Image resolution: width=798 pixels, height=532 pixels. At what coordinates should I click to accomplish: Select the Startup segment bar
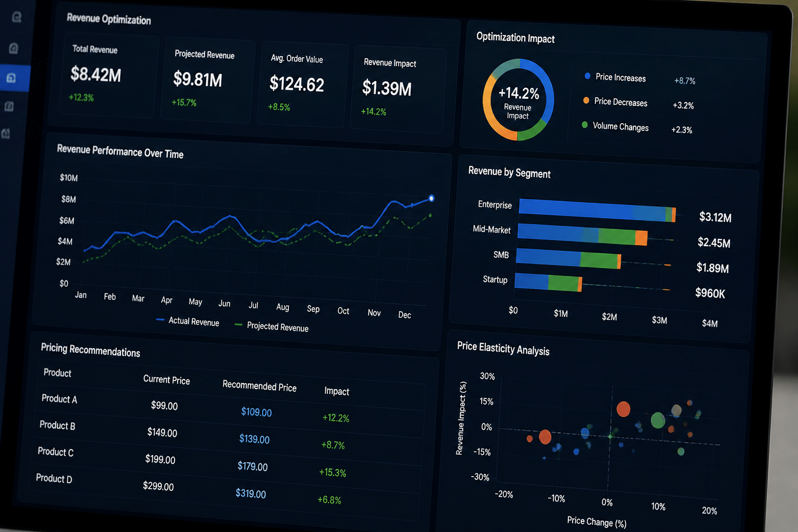tap(548, 282)
